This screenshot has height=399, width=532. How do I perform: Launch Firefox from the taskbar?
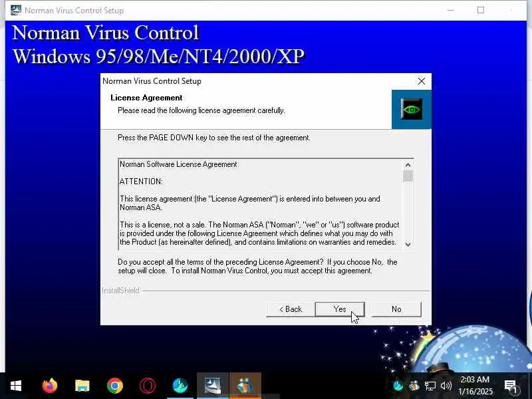pos(49,386)
